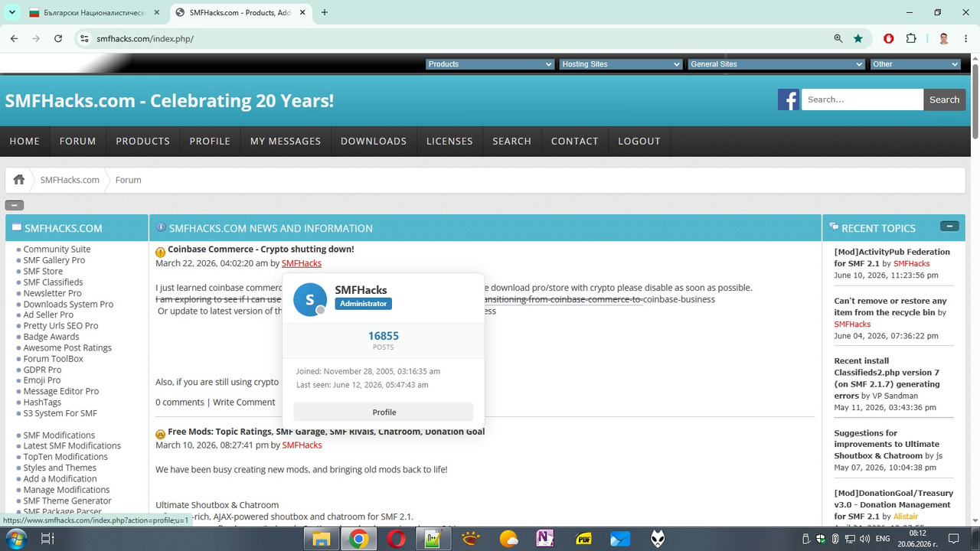Open the SMFHacks author link under March 10 post

[x=302, y=445]
